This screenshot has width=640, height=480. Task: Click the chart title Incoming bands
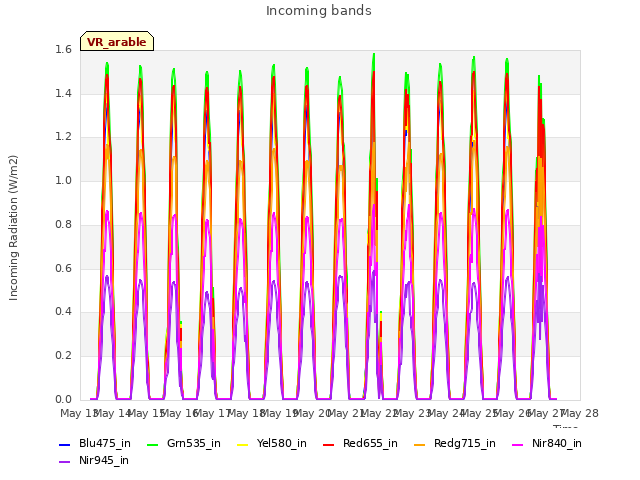[x=319, y=11]
